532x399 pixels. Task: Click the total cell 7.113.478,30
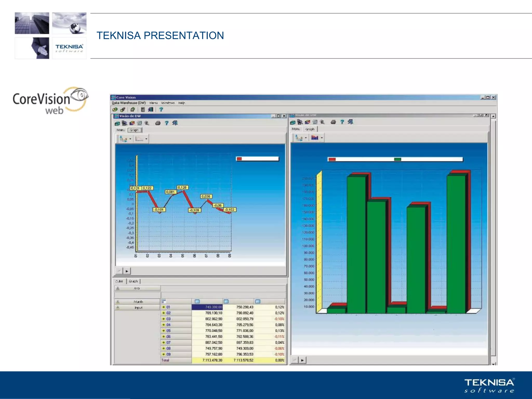[207, 360]
